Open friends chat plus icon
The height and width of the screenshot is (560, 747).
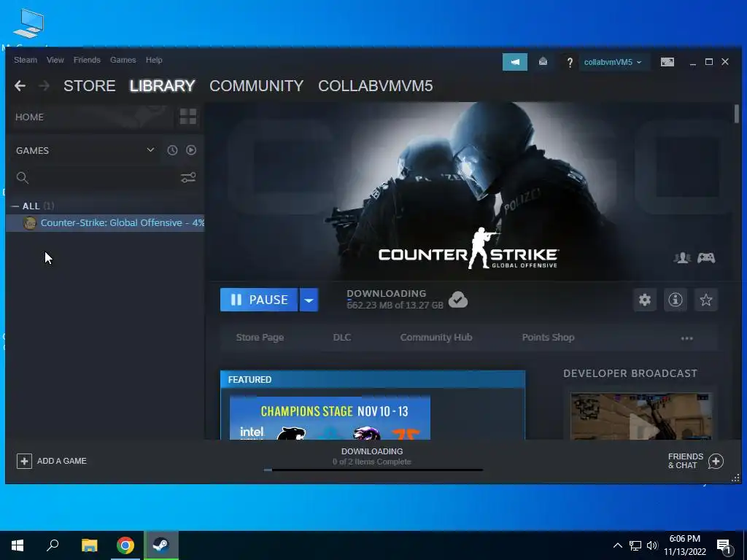(x=716, y=461)
